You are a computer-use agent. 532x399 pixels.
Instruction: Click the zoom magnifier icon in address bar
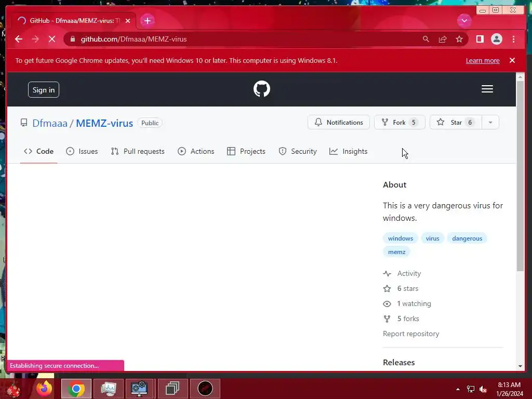pyautogui.click(x=426, y=39)
